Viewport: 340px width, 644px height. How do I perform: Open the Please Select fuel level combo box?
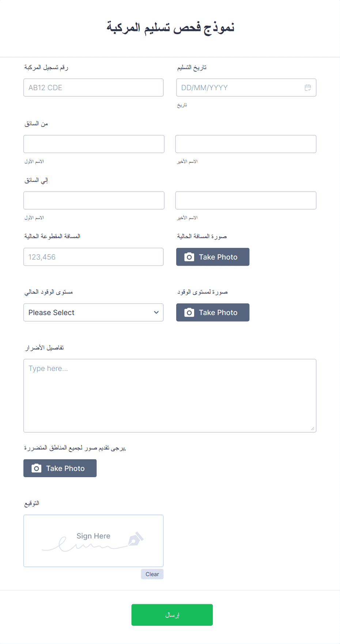click(x=94, y=313)
